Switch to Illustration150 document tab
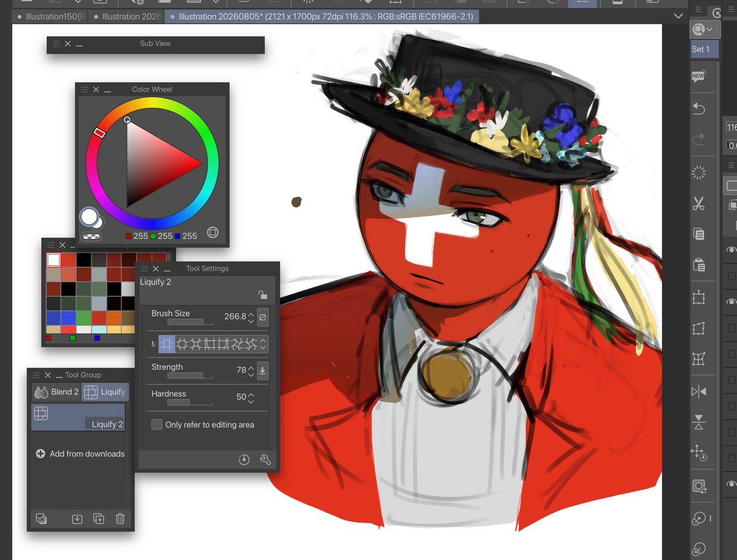This screenshot has height=560, width=737. coord(51,17)
